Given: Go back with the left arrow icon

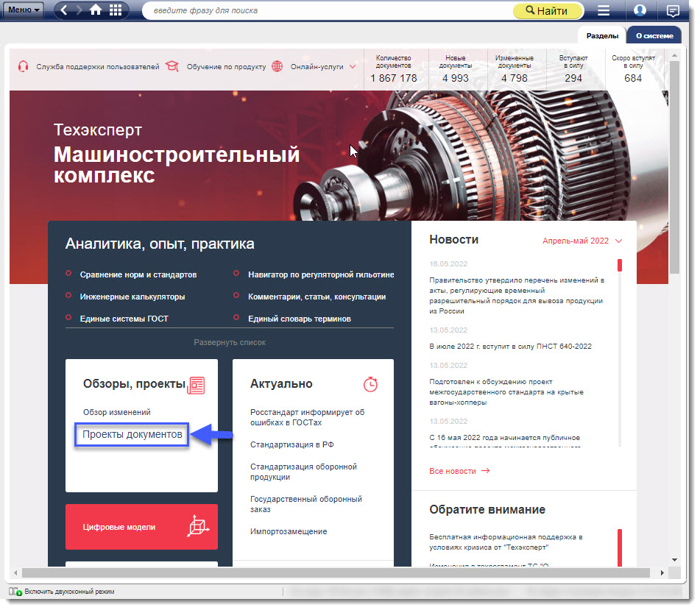Looking at the screenshot, I should [64, 10].
